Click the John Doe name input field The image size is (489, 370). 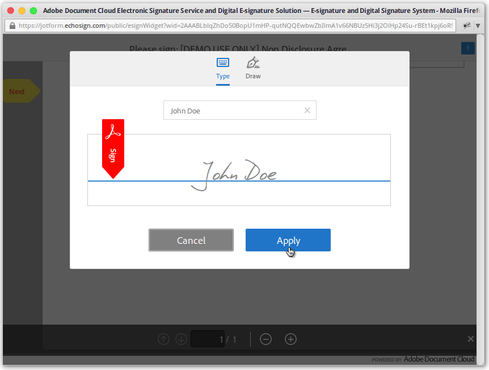pyautogui.click(x=240, y=110)
